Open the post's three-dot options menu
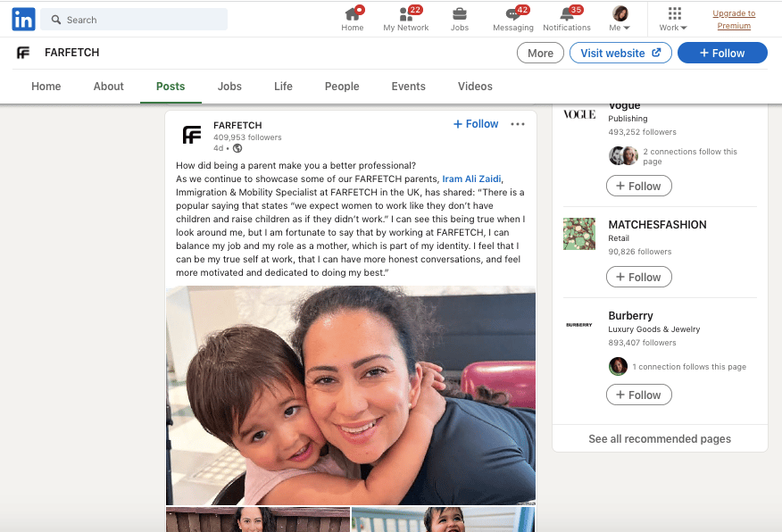This screenshot has width=782, height=532. [x=518, y=124]
